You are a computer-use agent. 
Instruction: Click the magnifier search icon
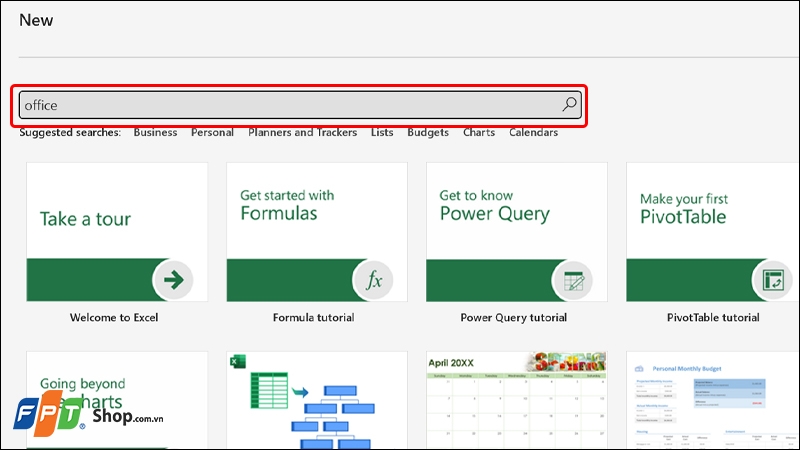(x=569, y=105)
